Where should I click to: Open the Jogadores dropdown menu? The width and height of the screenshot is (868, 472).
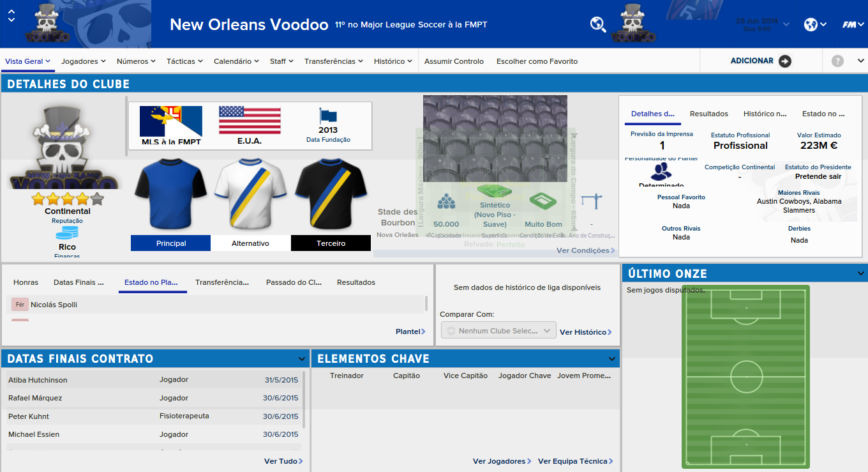(83, 61)
